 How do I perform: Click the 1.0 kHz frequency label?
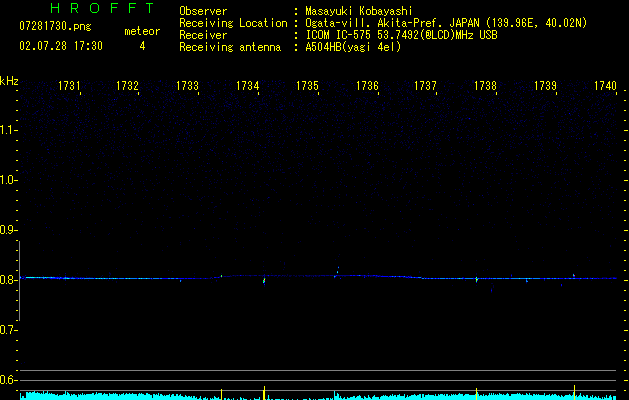click(8, 180)
